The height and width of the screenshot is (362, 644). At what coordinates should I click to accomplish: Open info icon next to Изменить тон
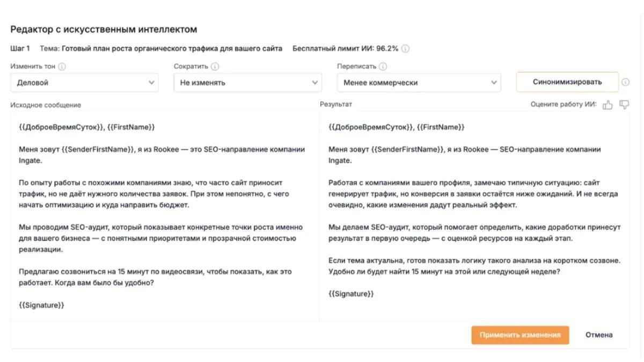[x=62, y=67]
